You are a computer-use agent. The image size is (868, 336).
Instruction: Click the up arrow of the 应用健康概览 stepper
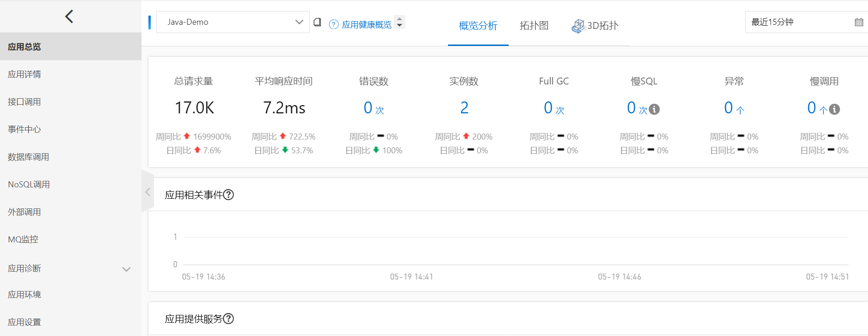pyautogui.click(x=399, y=19)
